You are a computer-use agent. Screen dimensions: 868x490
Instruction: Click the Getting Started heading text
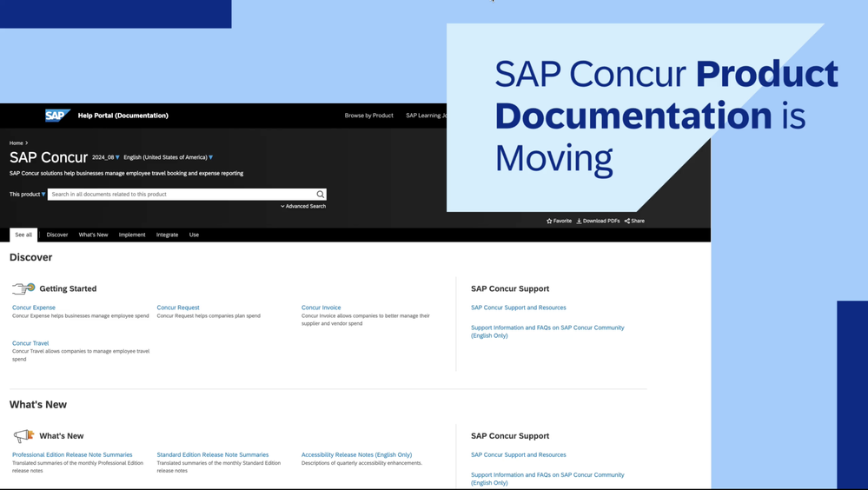(68, 288)
